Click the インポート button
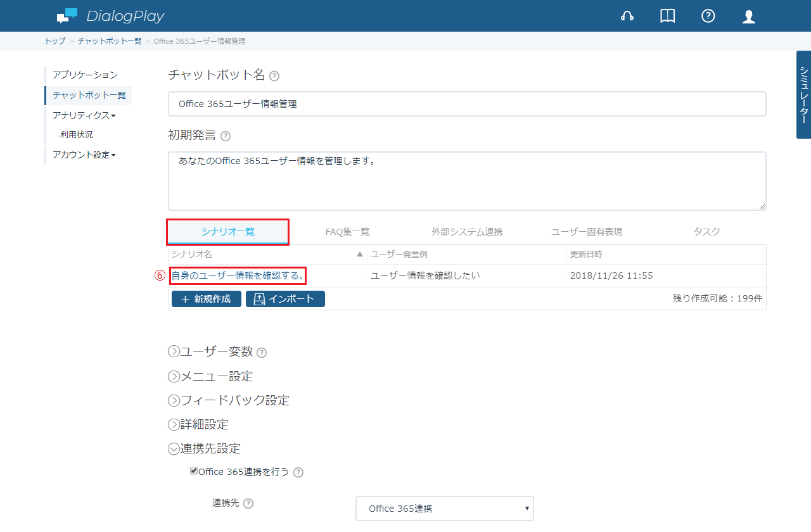 (285, 299)
